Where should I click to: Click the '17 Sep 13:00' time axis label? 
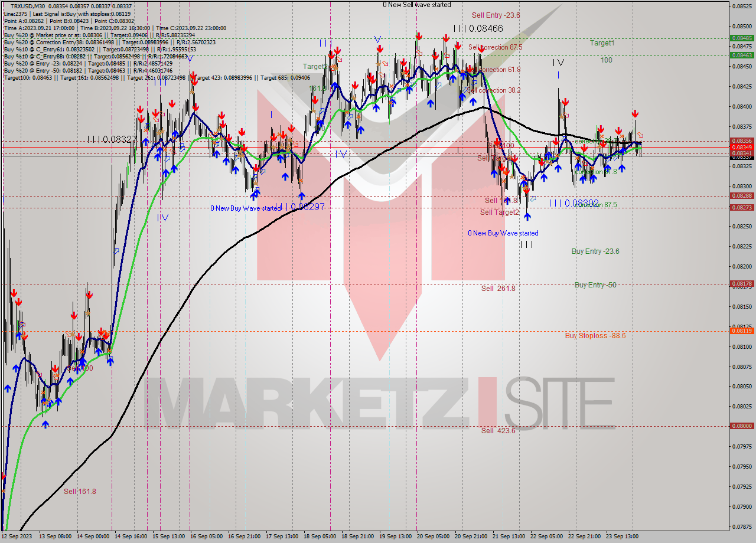coord(282,537)
